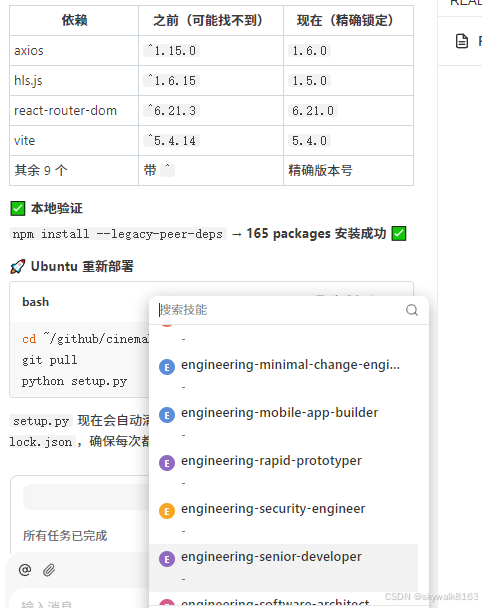
Task: Click the hls.js dependency name
Action: (x=28, y=81)
